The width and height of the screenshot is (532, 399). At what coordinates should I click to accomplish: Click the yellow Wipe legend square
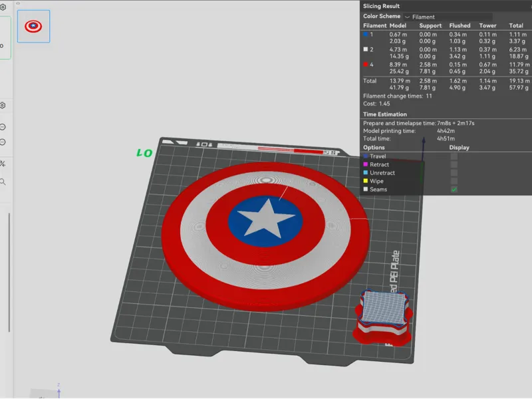365,181
